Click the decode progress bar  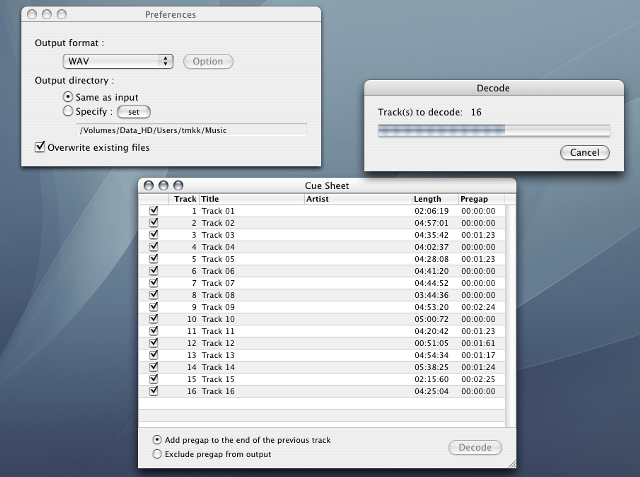(x=494, y=130)
